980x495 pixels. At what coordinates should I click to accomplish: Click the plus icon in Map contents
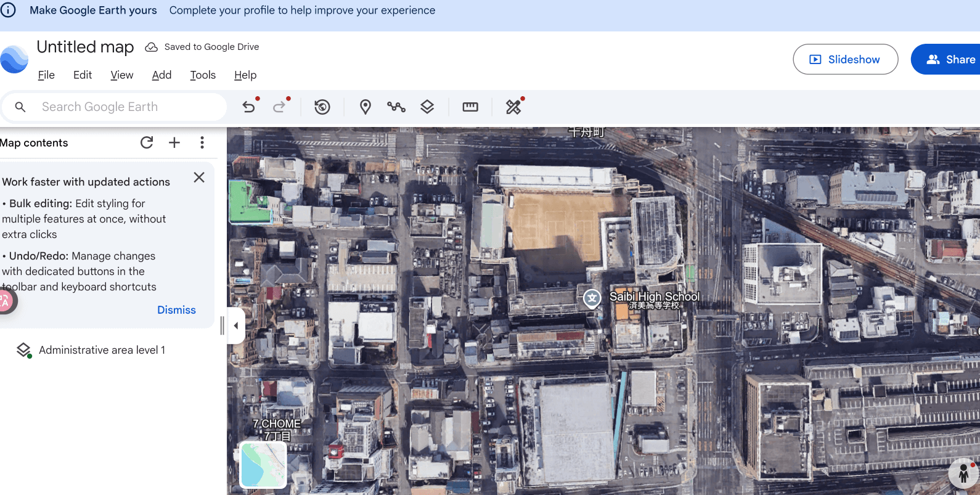click(174, 143)
